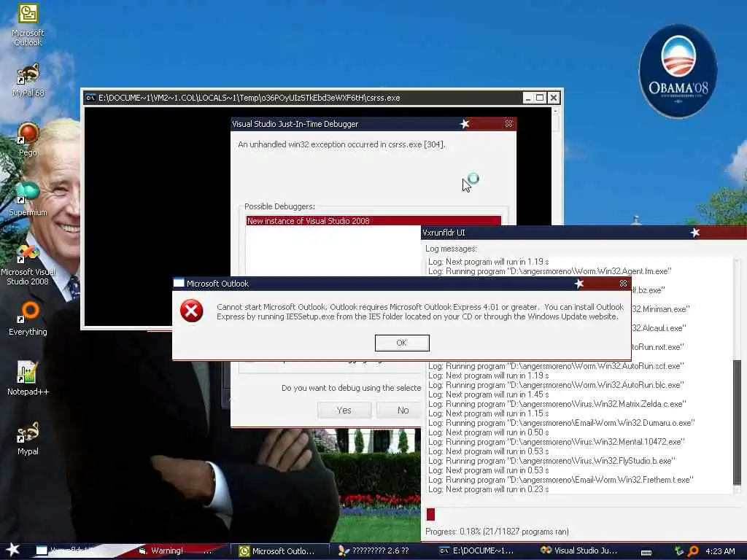Open the Microsoft Outlook desktop icon
The image size is (747, 560).
pyautogui.click(x=28, y=25)
